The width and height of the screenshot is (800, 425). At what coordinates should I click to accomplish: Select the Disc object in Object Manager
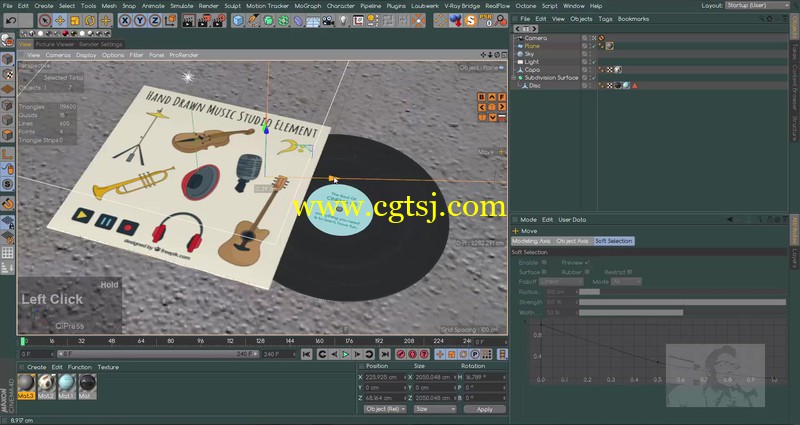pos(534,85)
